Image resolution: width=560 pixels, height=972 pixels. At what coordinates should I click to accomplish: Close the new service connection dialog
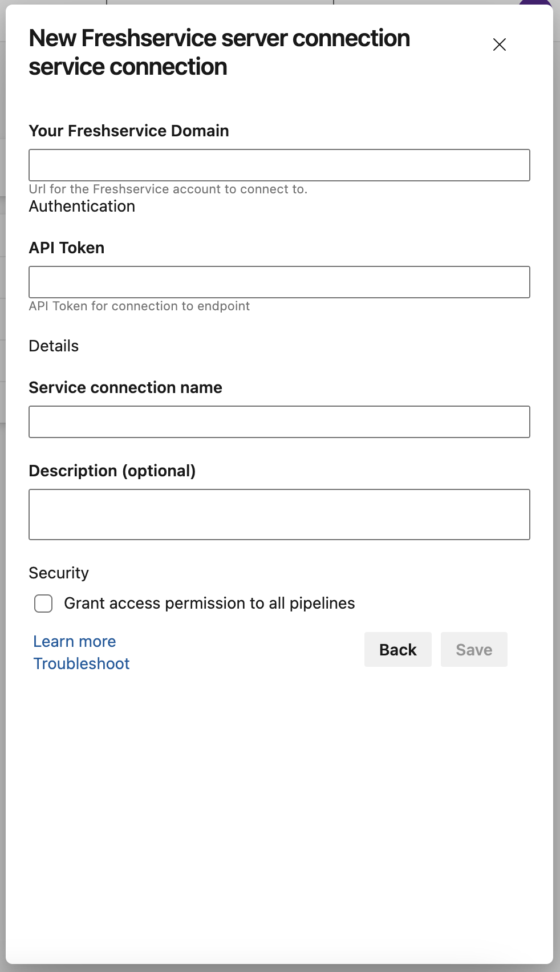pyautogui.click(x=500, y=44)
